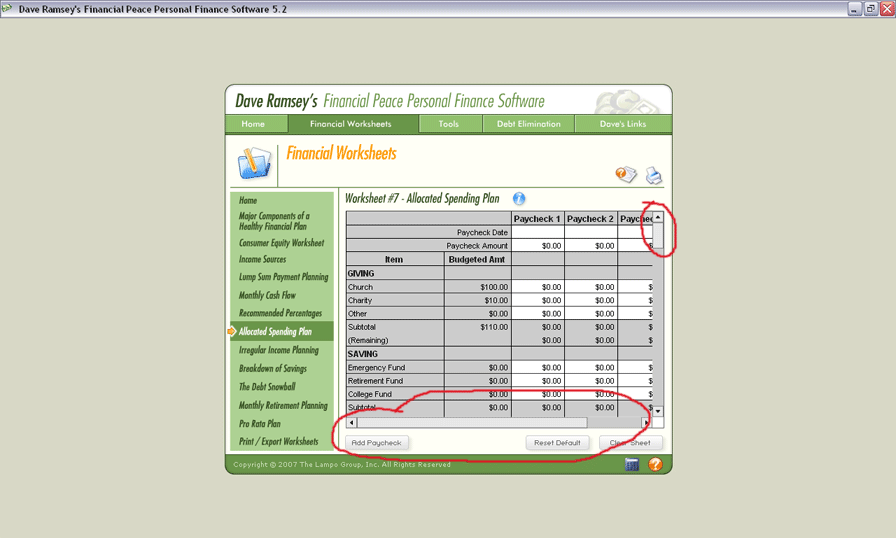Click the Budgeted Amt column header

point(477,259)
